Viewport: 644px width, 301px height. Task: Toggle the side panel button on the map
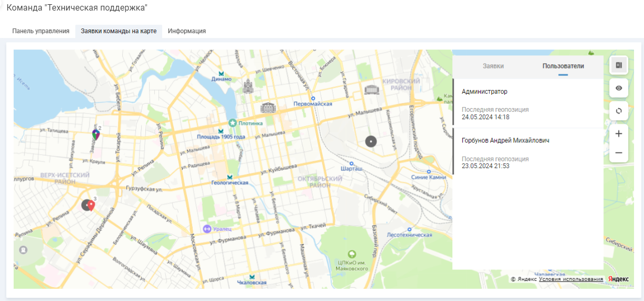(619, 65)
